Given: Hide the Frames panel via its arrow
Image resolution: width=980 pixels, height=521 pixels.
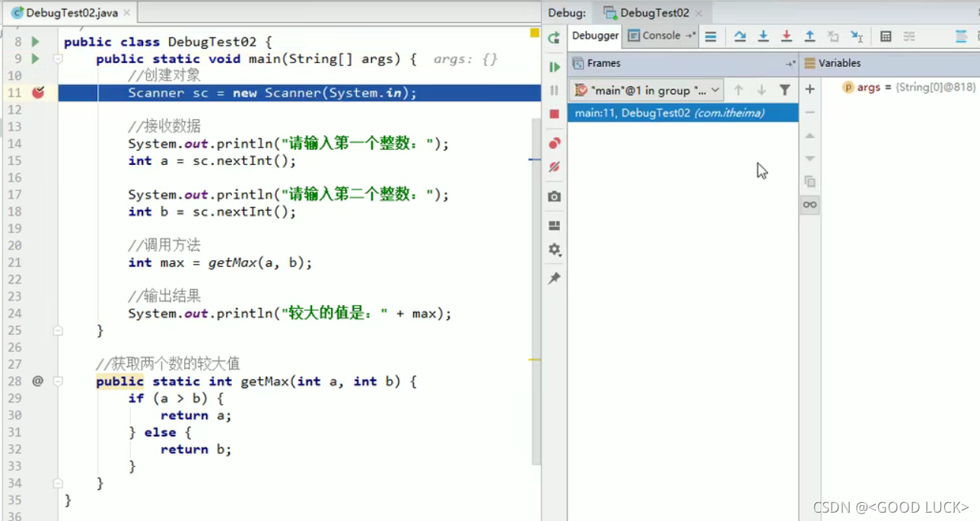Looking at the screenshot, I should click(x=790, y=63).
